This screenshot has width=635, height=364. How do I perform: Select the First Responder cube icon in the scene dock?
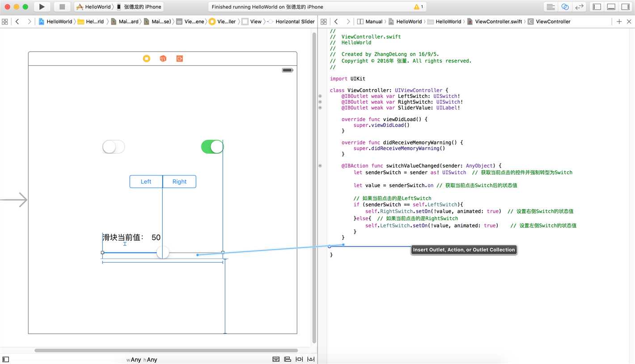(163, 59)
